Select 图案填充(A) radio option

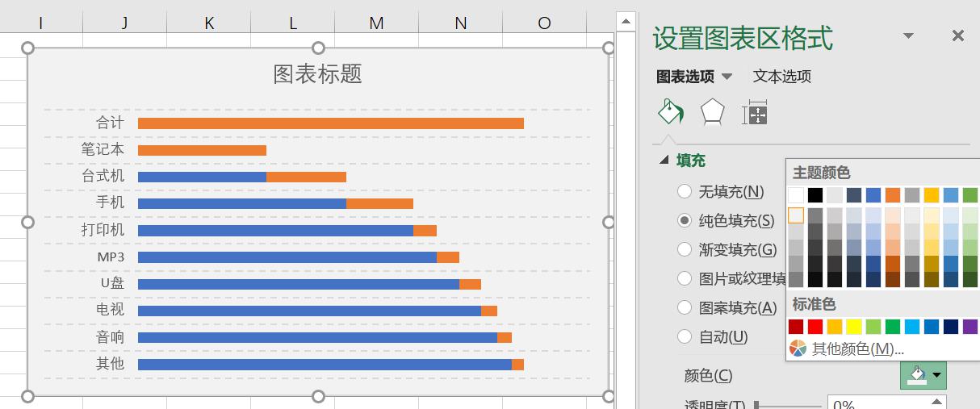click(x=685, y=307)
